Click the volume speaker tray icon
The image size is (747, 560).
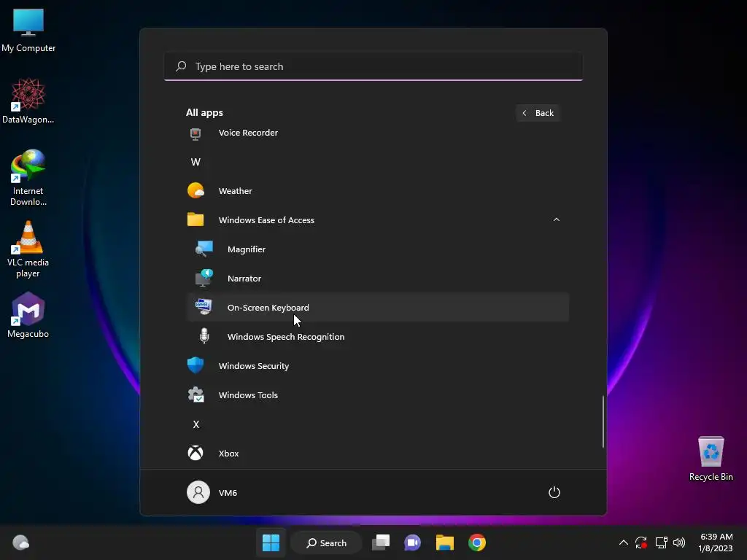click(x=679, y=542)
